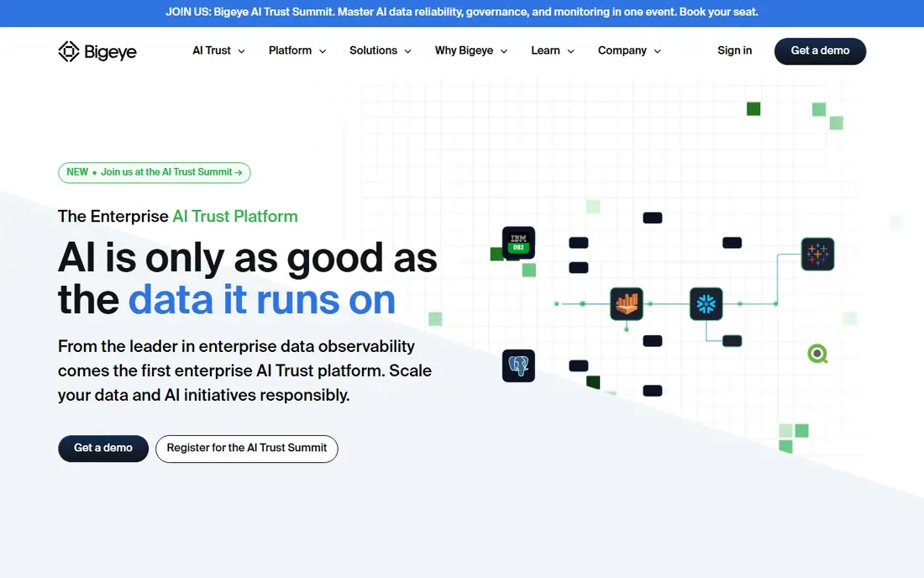Expand the Why Bigeye menu chevron

(x=504, y=51)
